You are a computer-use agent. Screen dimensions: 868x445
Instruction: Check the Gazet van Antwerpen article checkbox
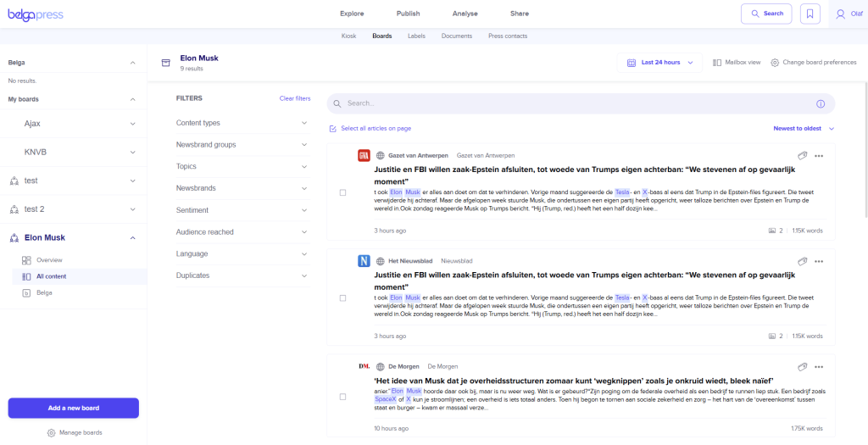(342, 192)
